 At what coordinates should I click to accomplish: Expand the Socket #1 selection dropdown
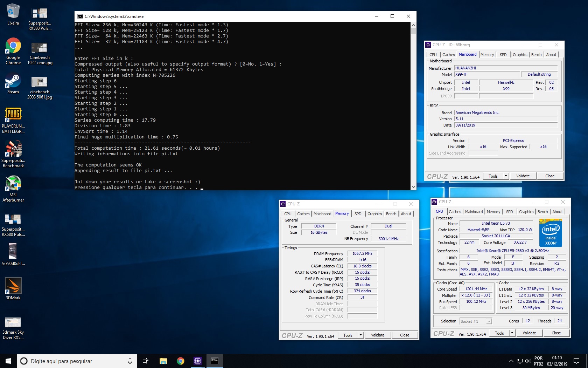489,321
